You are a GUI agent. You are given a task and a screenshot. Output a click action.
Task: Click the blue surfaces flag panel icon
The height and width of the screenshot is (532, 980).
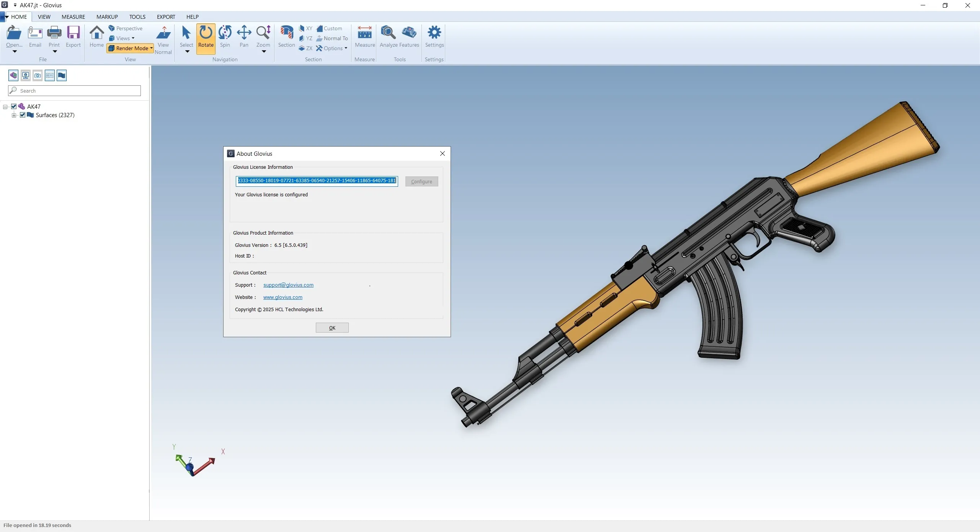click(x=62, y=75)
